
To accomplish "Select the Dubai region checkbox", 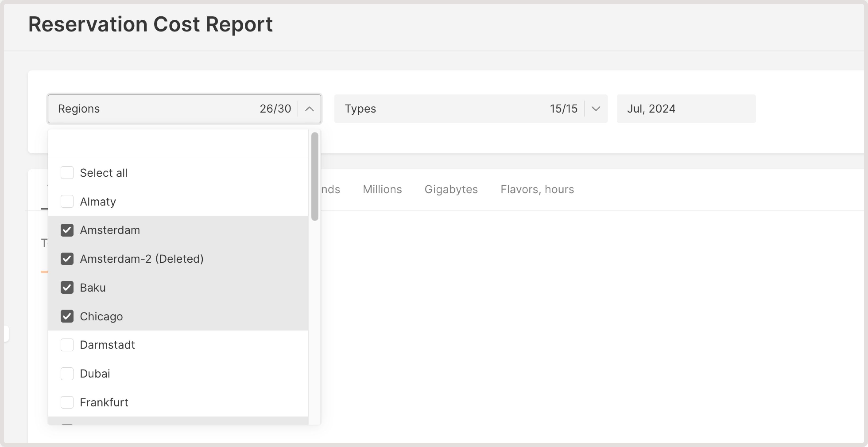I will (67, 373).
